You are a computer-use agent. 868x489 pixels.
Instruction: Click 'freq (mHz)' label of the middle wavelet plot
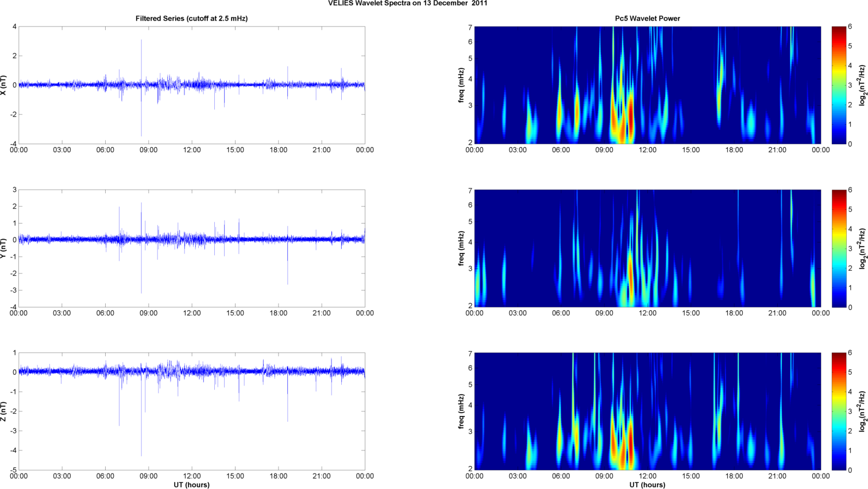click(x=461, y=248)
